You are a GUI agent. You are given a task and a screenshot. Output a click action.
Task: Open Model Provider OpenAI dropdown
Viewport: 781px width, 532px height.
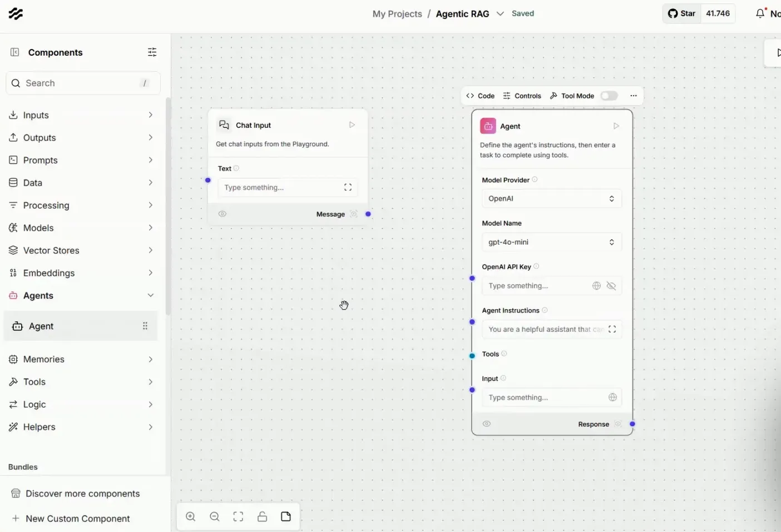551,198
